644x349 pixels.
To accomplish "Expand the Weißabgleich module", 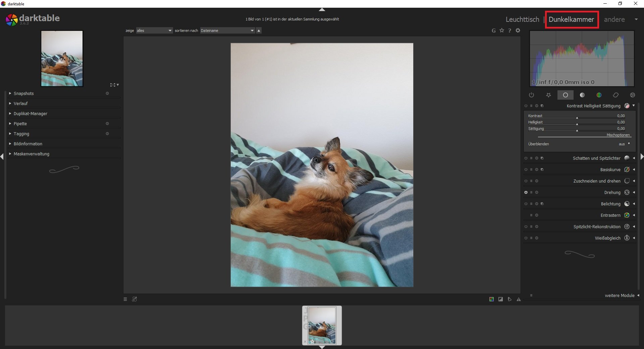I will click(x=607, y=238).
